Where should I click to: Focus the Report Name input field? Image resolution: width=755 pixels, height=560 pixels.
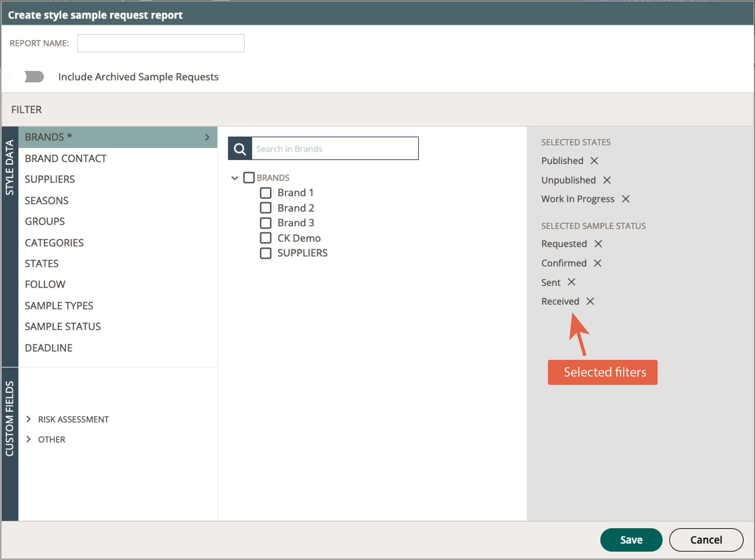161,43
